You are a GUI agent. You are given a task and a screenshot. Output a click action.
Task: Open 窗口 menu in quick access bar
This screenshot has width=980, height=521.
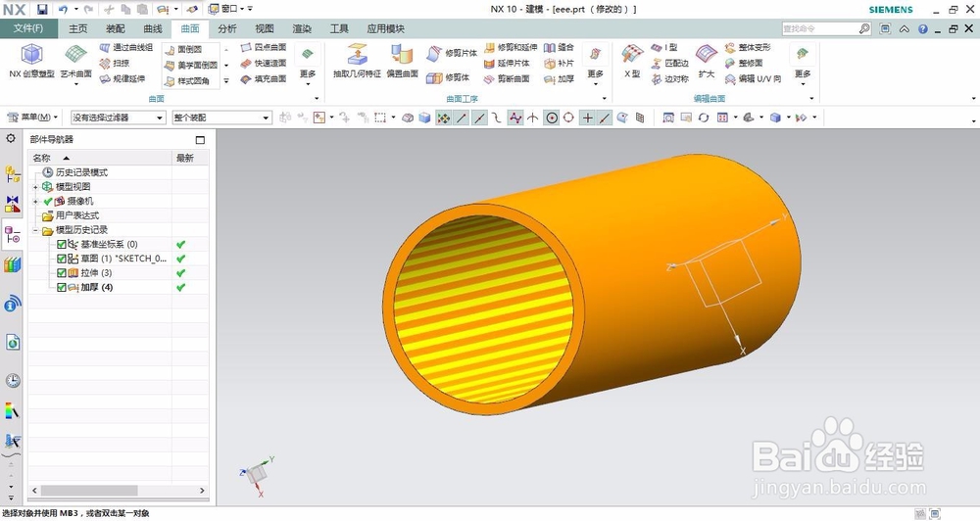click(x=227, y=9)
